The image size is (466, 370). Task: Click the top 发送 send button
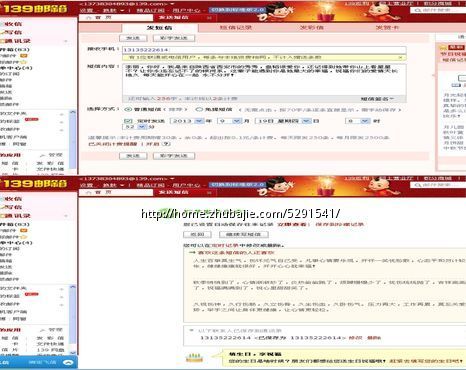tap(133, 38)
